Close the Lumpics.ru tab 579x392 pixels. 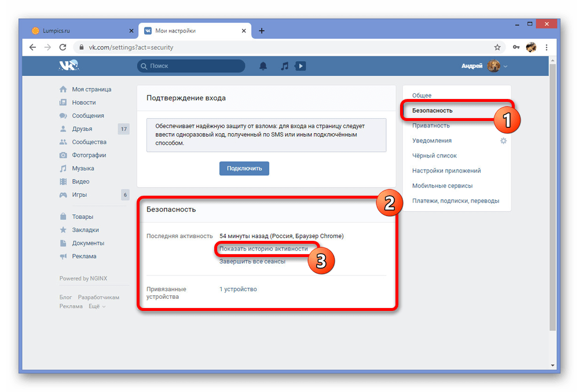131,31
